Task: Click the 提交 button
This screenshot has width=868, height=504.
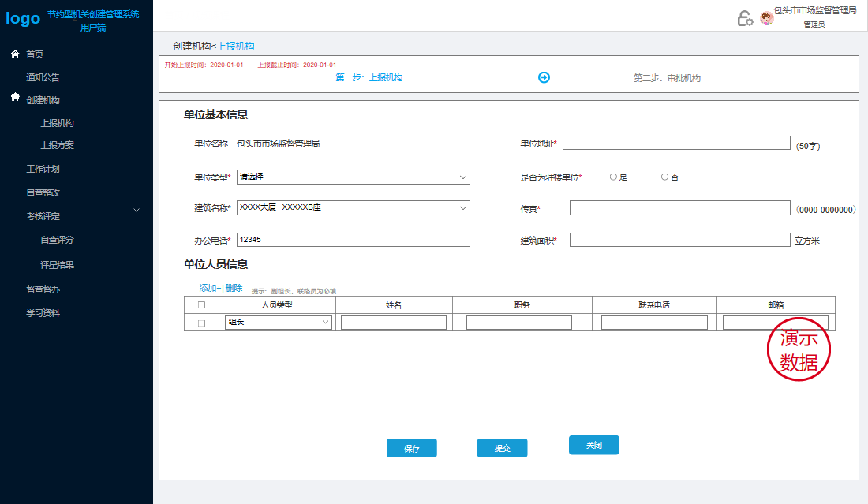Action: 502,448
